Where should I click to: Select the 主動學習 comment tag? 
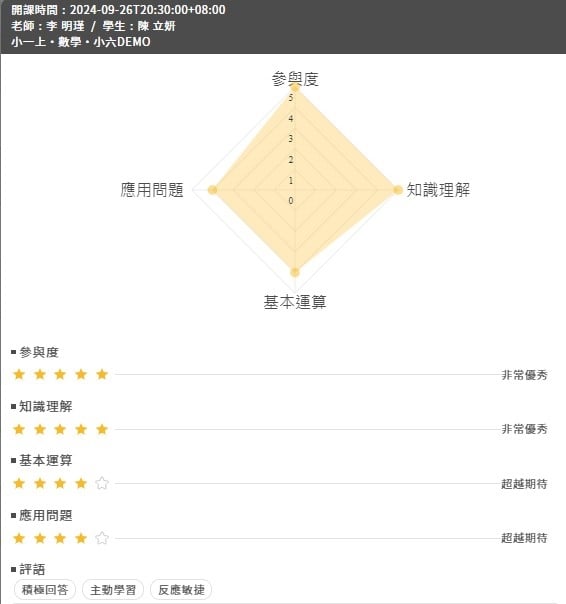(x=113, y=590)
